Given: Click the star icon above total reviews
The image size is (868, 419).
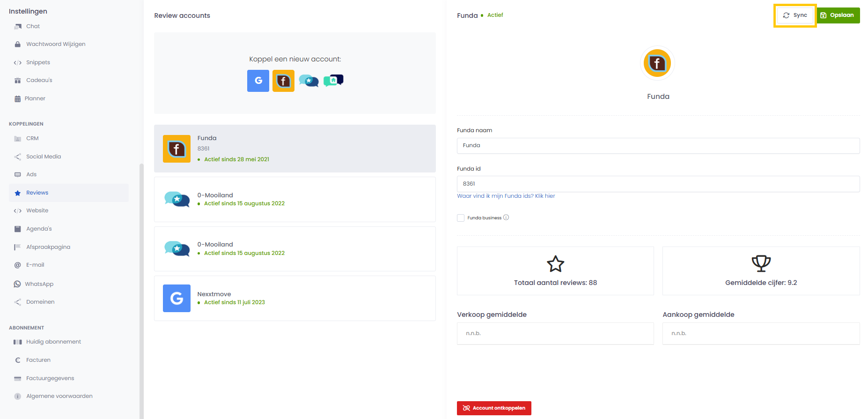Looking at the screenshot, I should tap(555, 264).
